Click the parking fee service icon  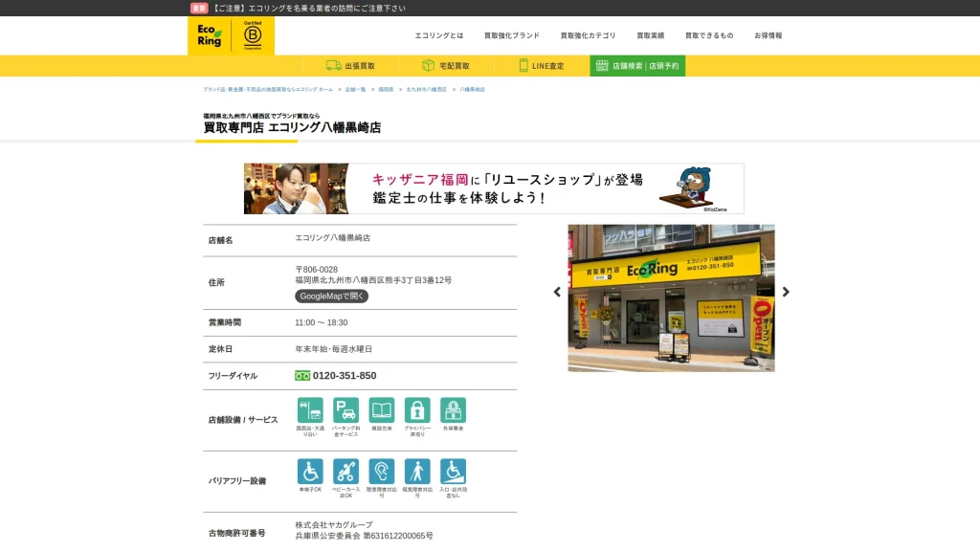coord(345,410)
